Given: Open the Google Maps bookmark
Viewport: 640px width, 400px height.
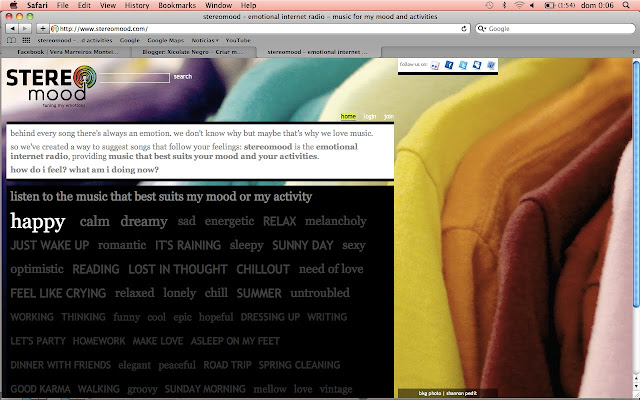Looking at the screenshot, I should coord(165,40).
